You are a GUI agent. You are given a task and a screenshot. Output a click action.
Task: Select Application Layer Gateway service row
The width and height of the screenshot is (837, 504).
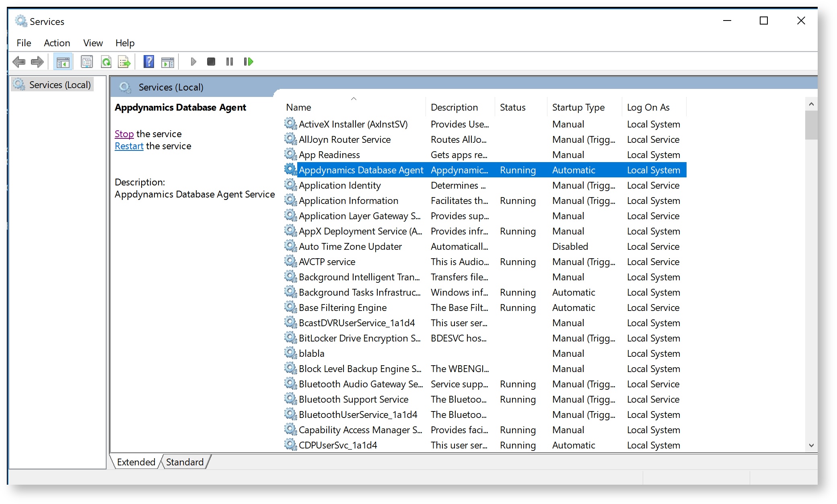click(x=485, y=216)
